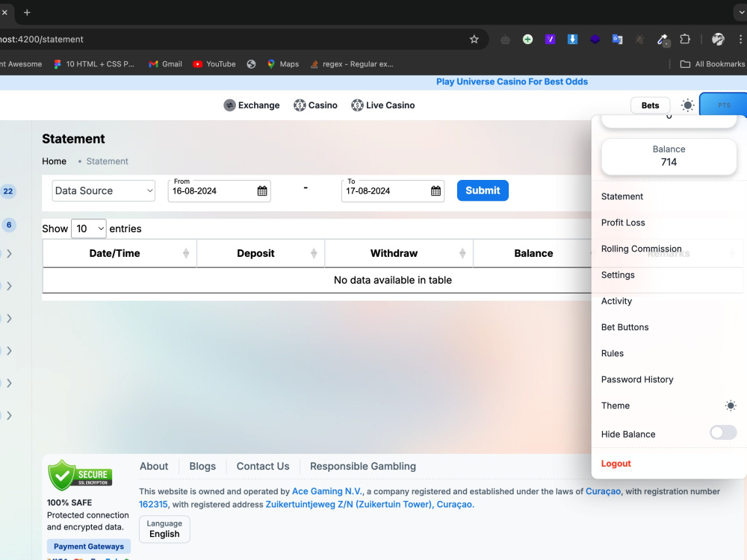The image size is (747, 560).
Task: Click the Submit button
Action: (x=483, y=190)
